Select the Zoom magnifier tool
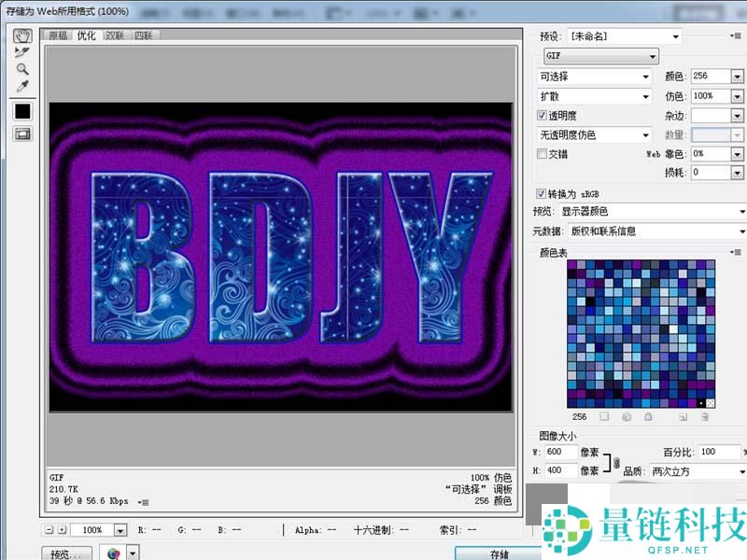 coord(22,69)
